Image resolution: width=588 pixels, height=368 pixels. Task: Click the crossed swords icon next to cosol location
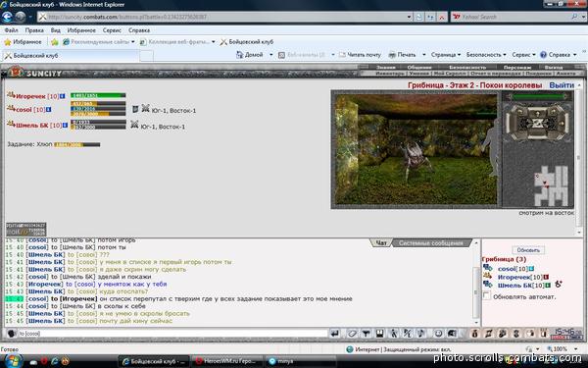[x=145, y=109]
